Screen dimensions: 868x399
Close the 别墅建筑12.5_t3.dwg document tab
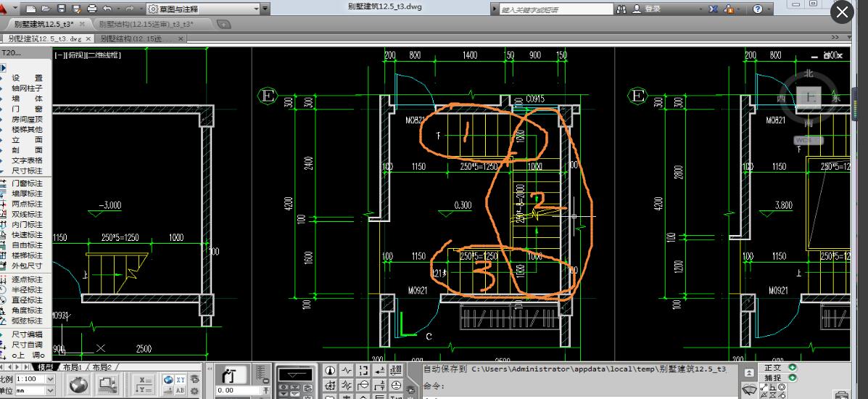coord(88,38)
